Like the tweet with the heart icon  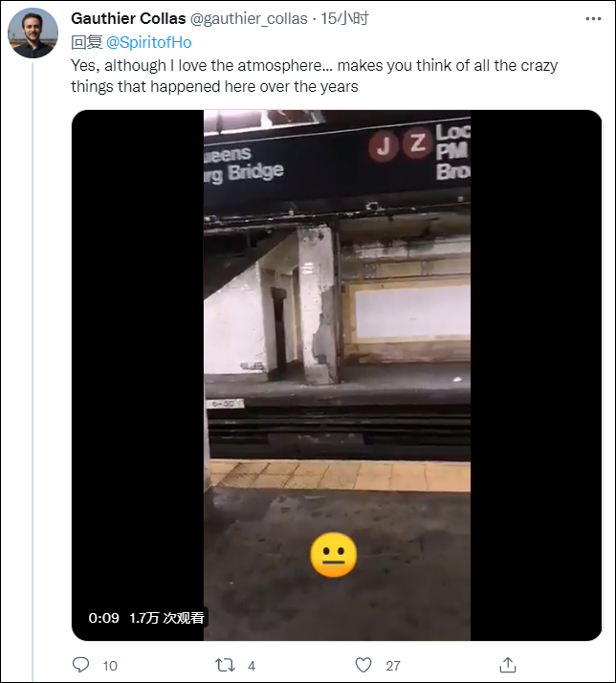point(363,665)
